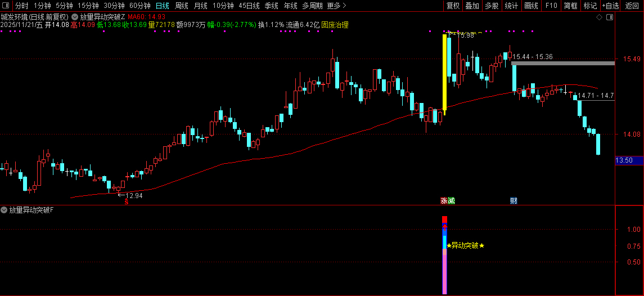Toggle the 简框 simple frame button
The height and width of the screenshot is (296, 644).
tap(570, 6)
